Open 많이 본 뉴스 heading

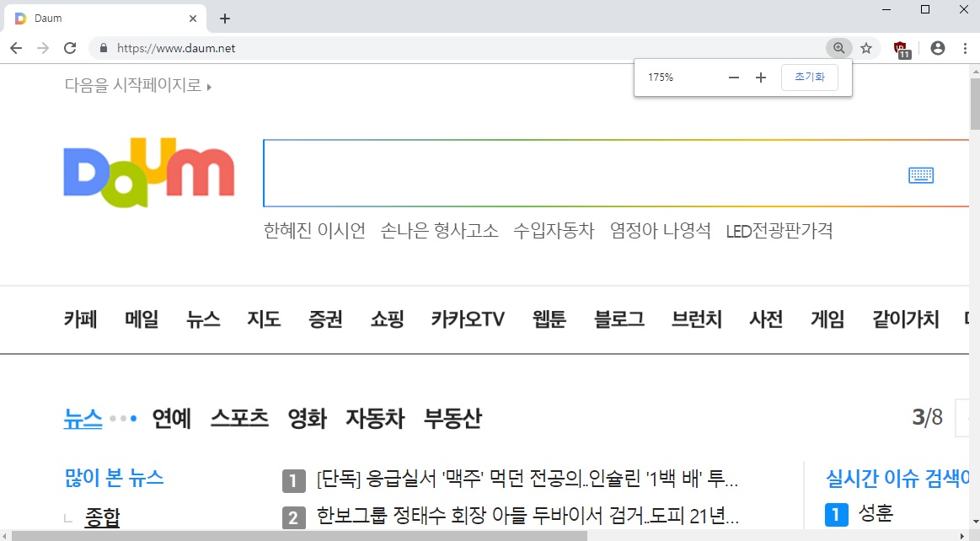tap(114, 478)
